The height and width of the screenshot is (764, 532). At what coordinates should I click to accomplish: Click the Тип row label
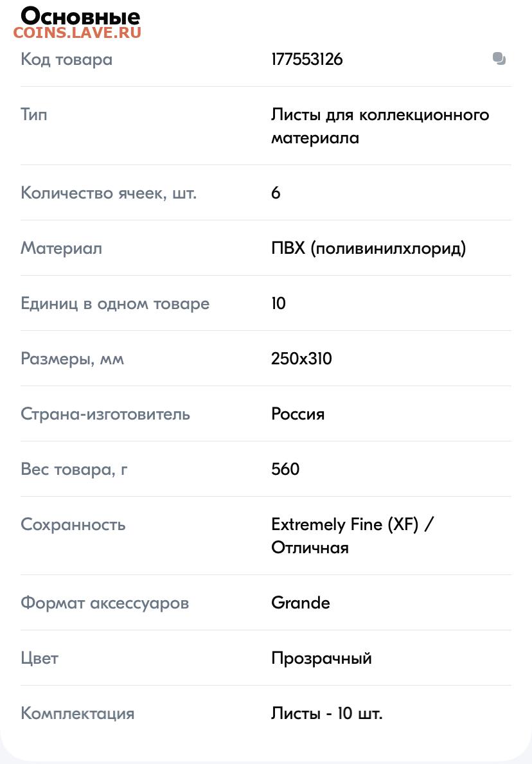click(x=33, y=114)
